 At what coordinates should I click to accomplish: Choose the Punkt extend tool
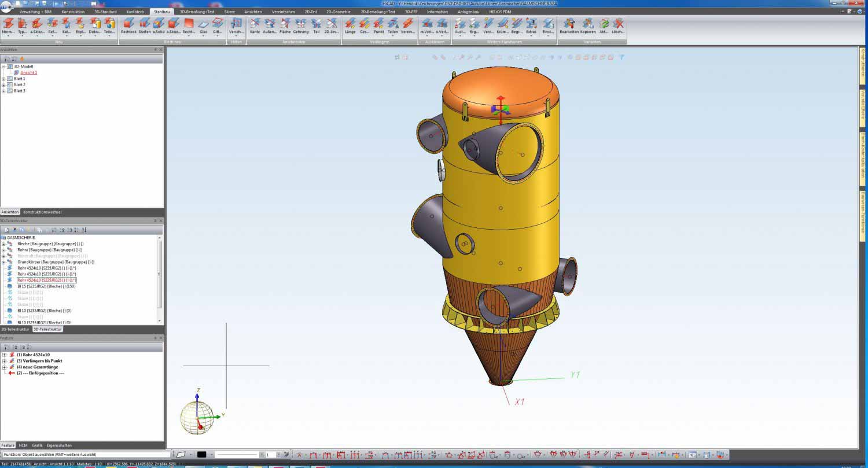[378, 26]
